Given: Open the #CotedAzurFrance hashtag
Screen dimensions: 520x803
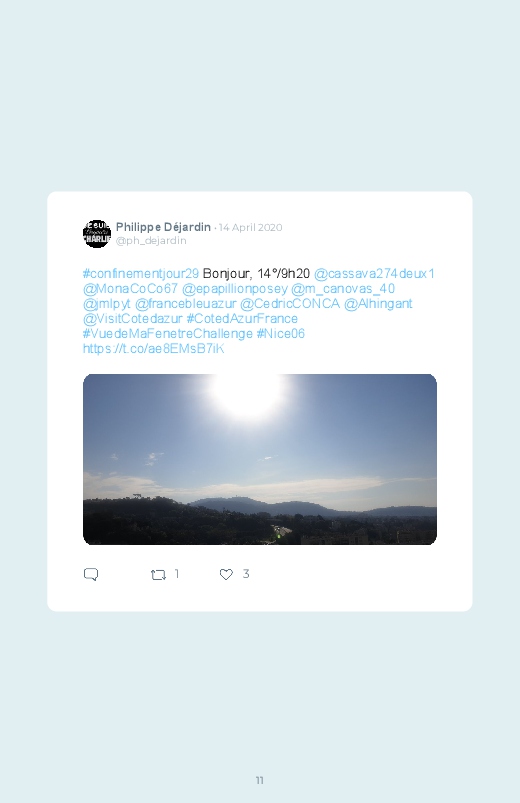Looking at the screenshot, I should (x=242, y=319).
